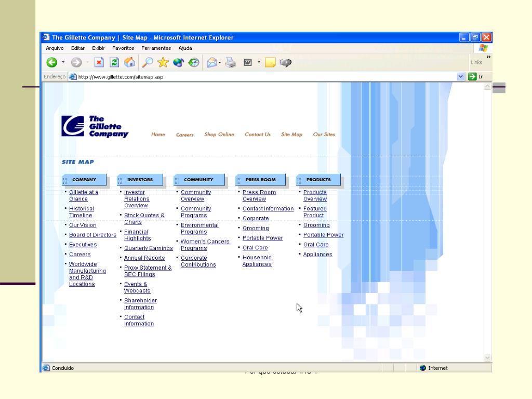Select the PRESS ROOM section tab
The height and width of the screenshot is (399, 532).
(261, 180)
